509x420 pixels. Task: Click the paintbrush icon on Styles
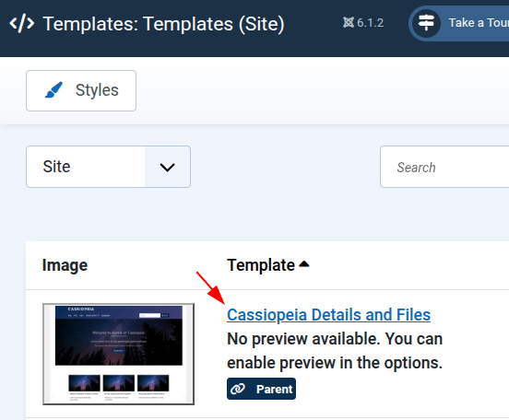pyautogui.click(x=53, y=90)
